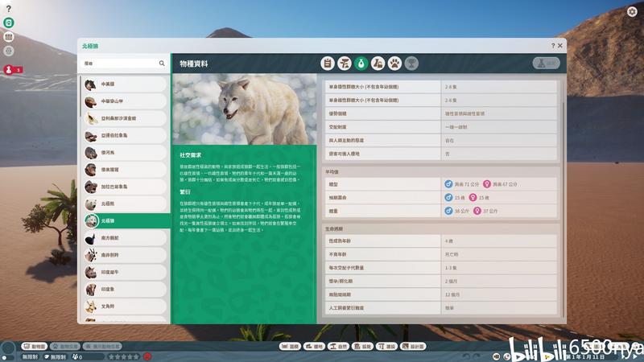Select 亞達伯拉象龜 in the species list

tap(125, 135)
